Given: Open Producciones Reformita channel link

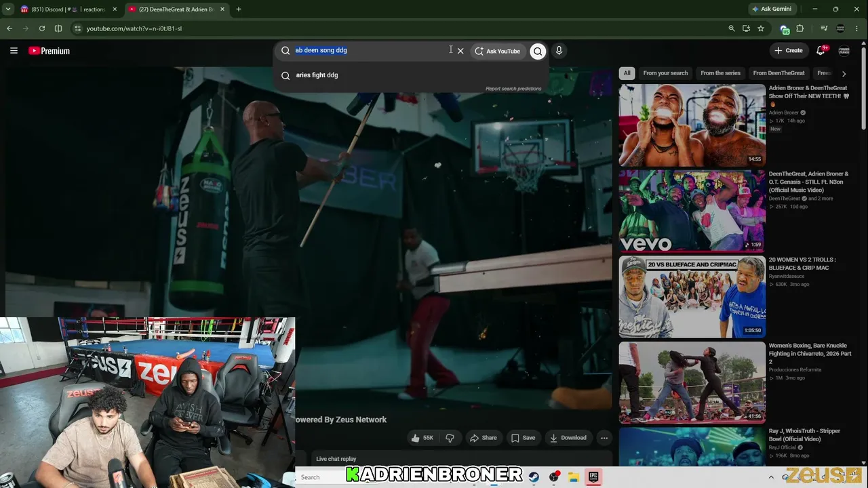Looking at the screenshot, I should (795, 369).
